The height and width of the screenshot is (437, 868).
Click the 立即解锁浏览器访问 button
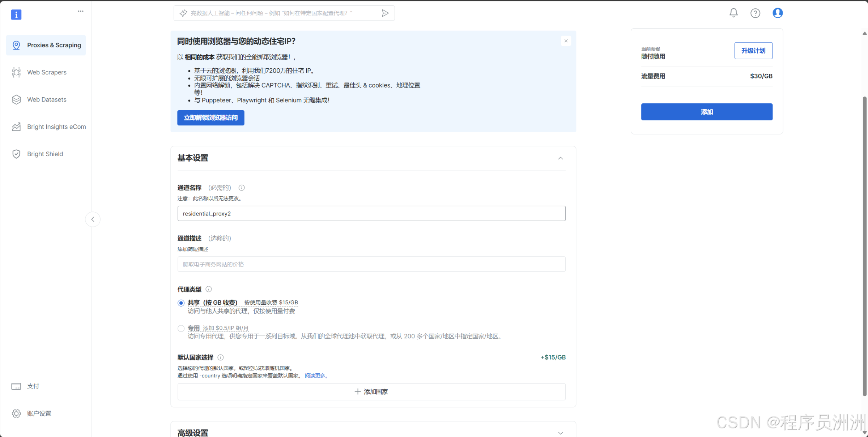coord(210,118)
